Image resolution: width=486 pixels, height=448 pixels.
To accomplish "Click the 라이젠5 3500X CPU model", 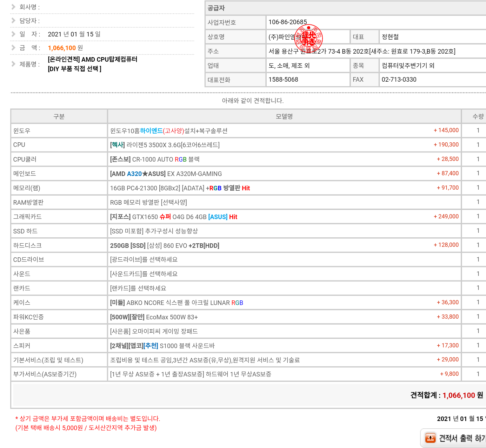I will click(x=165, y=145).
